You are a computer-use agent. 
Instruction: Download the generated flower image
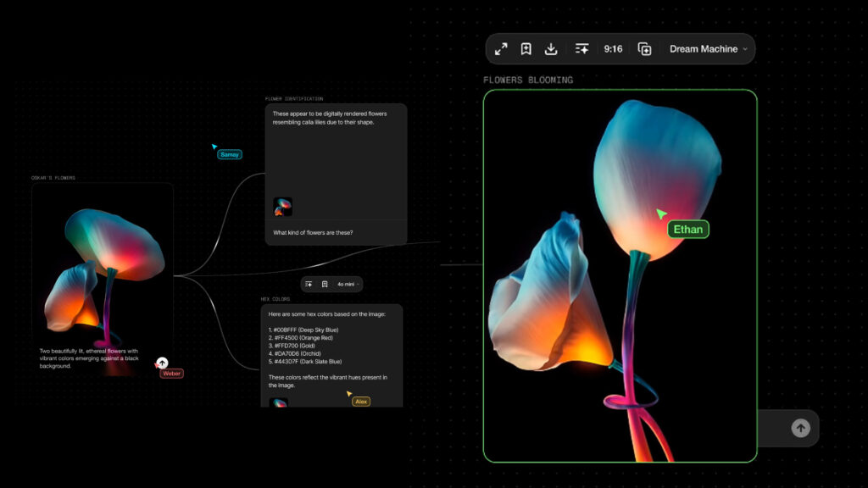pos(551,49)
